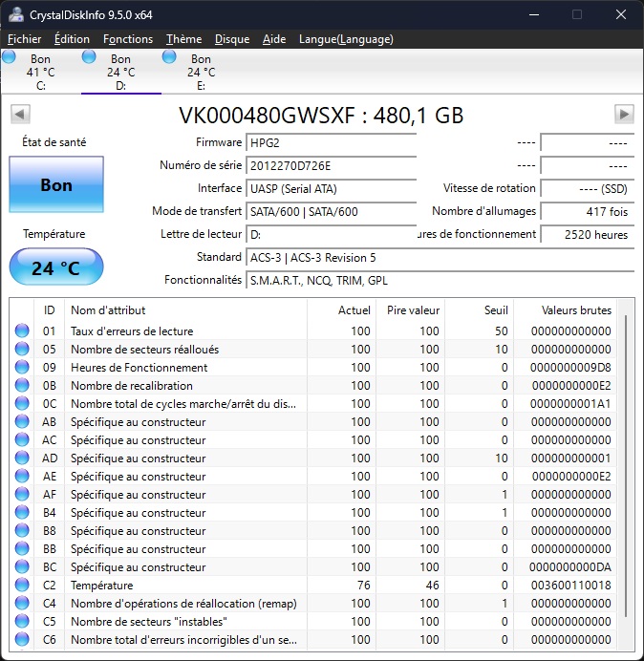Select row Nombre de secteurs "instables"

(x=312, y=621)
